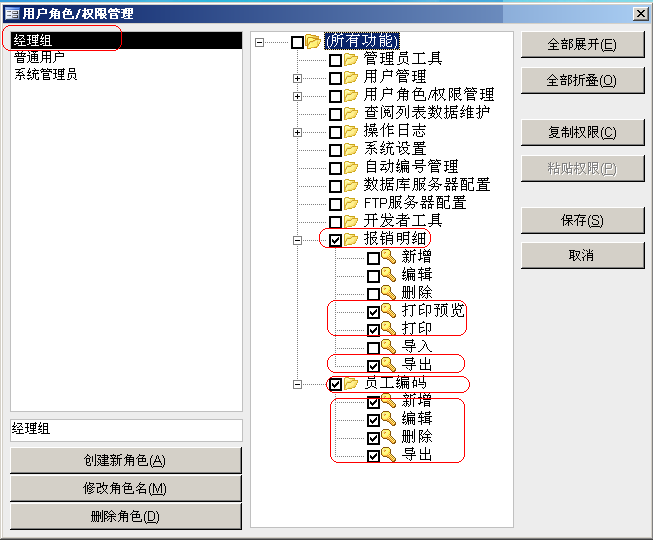Select the FTP服务器配置 tree label

[415, 203]
